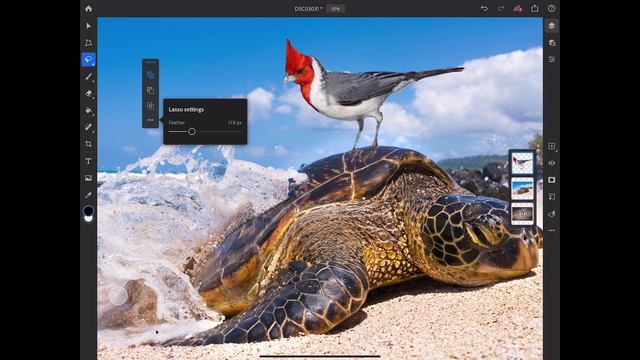
Task: Choose Add to selection mode
Action: tap(151, 75)
